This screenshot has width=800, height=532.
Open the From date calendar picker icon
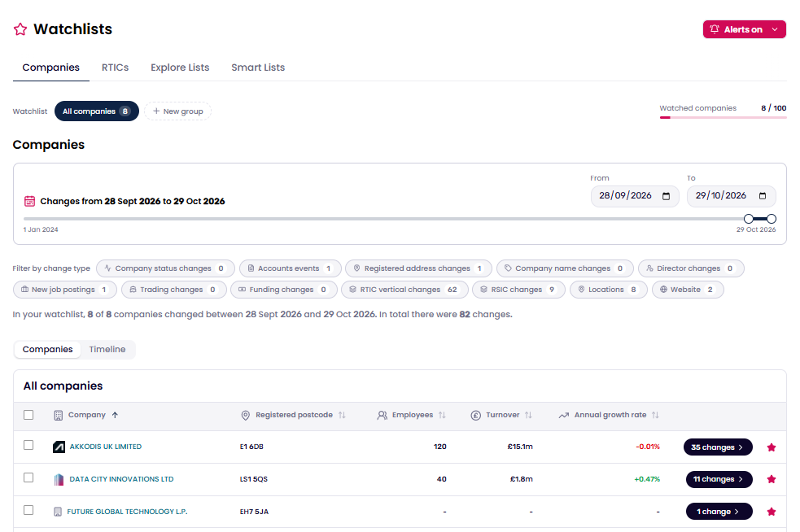coord(666,196)
